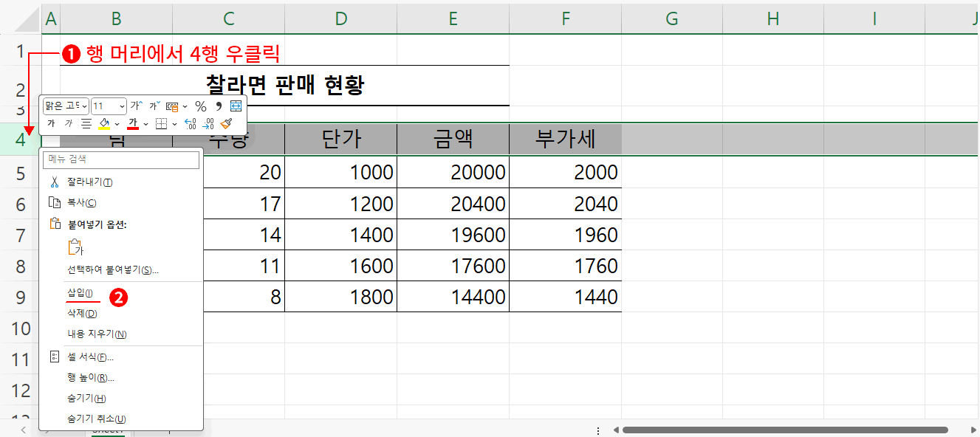This screenshot has width=980, height=437.
Task: Select row 5 header
Action: pyautogui.click(x=21, y=173)
